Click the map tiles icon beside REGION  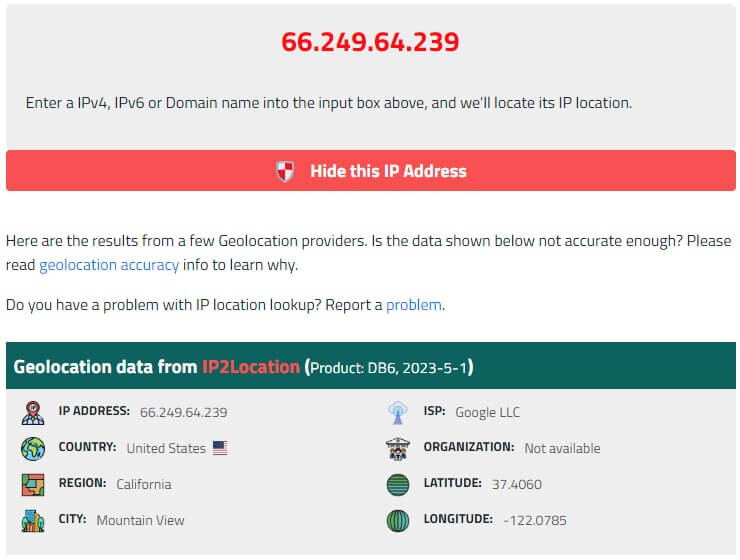[x=33, y=485]
